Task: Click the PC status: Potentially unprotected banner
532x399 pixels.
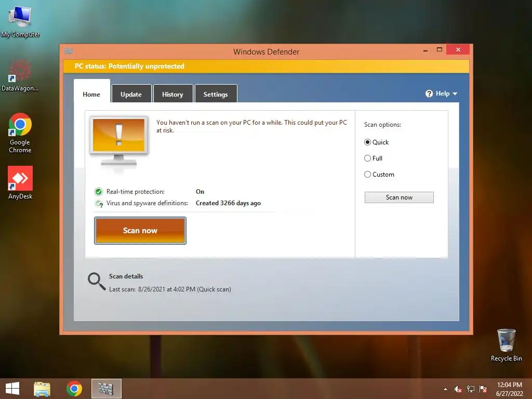Action: tap(266, 66)
